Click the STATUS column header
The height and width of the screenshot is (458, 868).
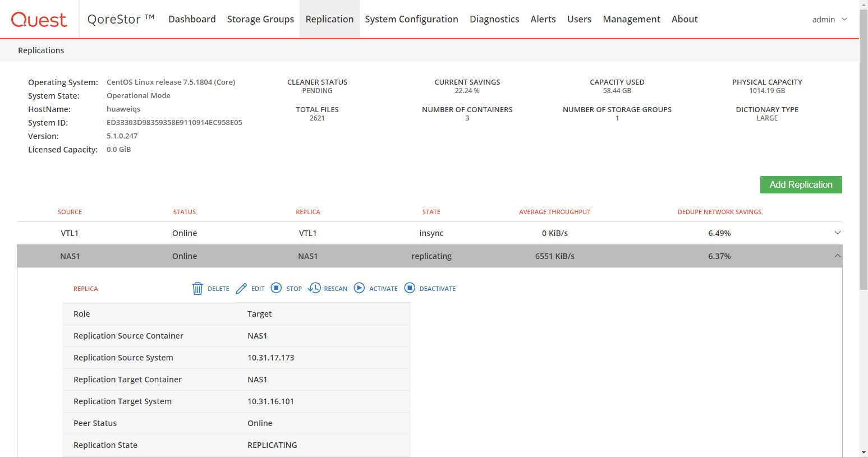(185, 212)
